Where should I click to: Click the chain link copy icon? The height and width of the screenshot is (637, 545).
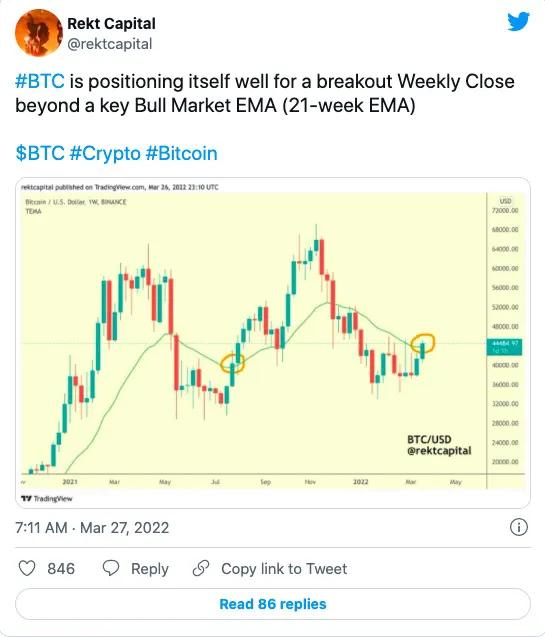coord(201,568)
